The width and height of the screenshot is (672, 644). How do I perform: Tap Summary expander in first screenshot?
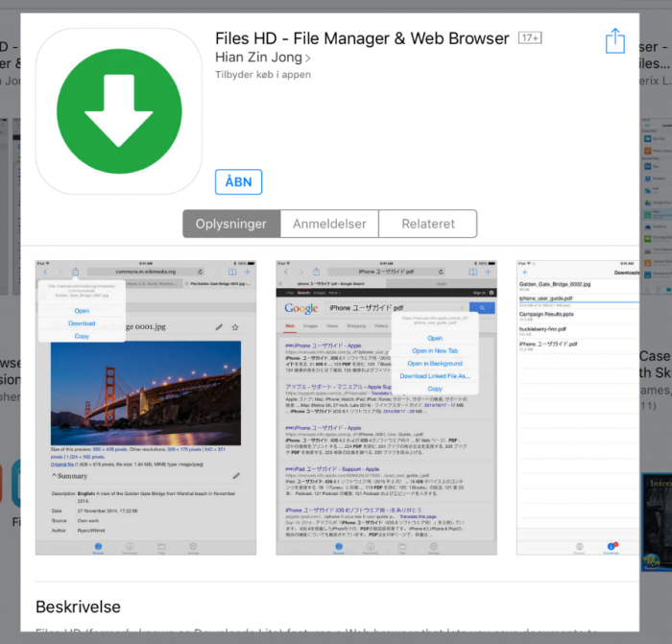point(69,476)
